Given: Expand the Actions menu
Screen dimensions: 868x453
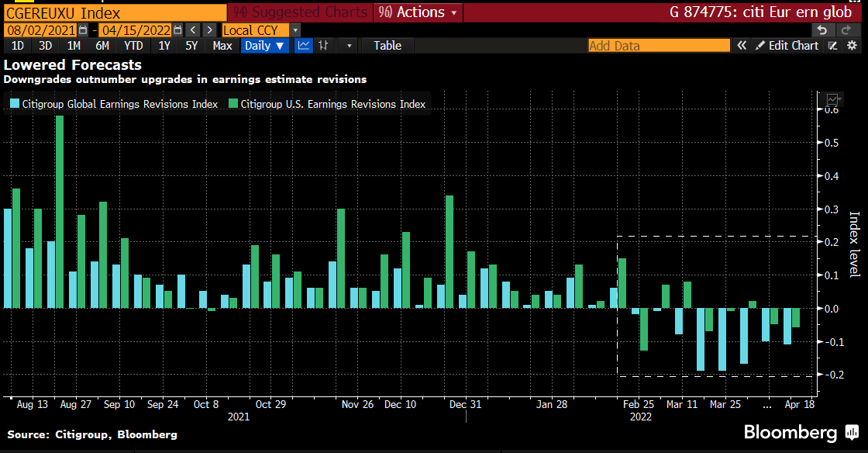Looking at the screenshot, I should coord(418,12).
